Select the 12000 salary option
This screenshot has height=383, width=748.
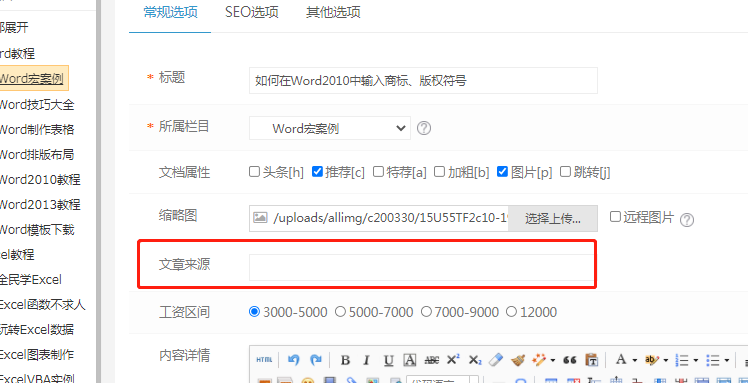(511, 312)
